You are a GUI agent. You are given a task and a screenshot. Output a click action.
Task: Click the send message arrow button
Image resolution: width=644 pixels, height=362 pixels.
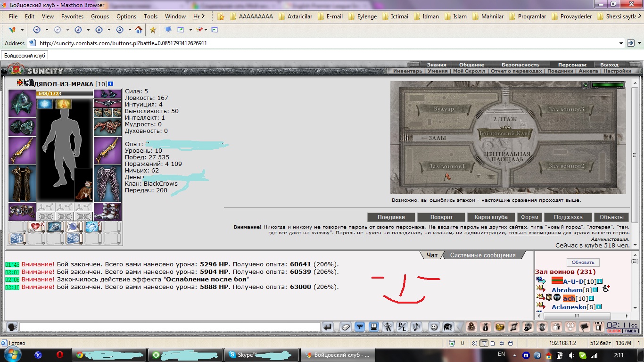click(x=328, y=327)
